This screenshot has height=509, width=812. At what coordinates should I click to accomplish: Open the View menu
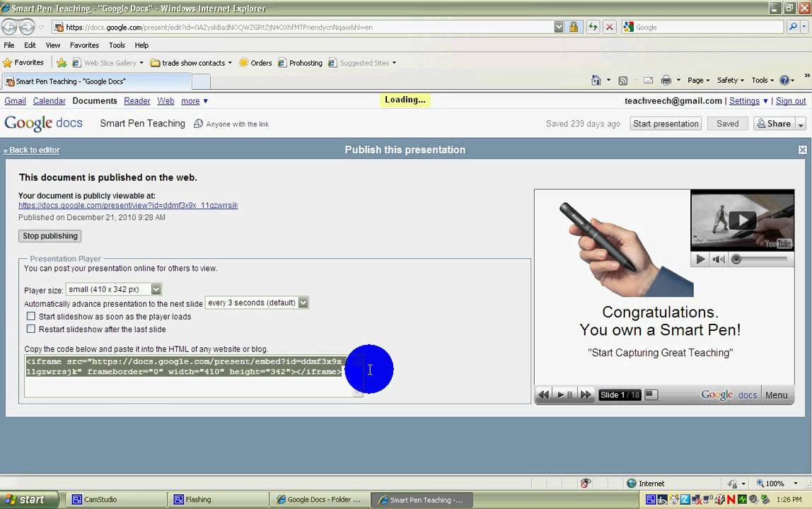(x=53, y=45)
